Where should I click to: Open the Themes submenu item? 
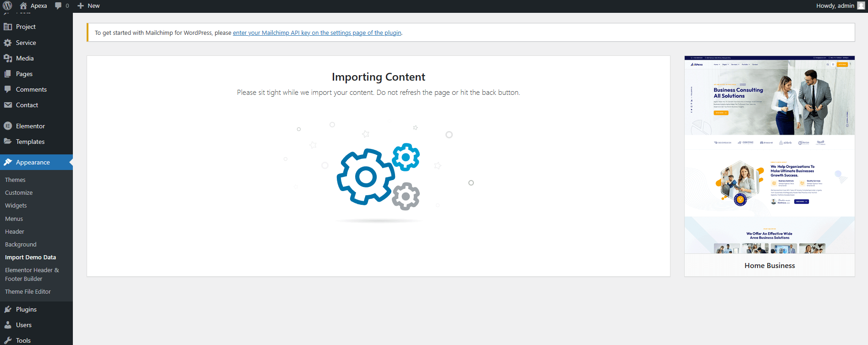point(15,180)
